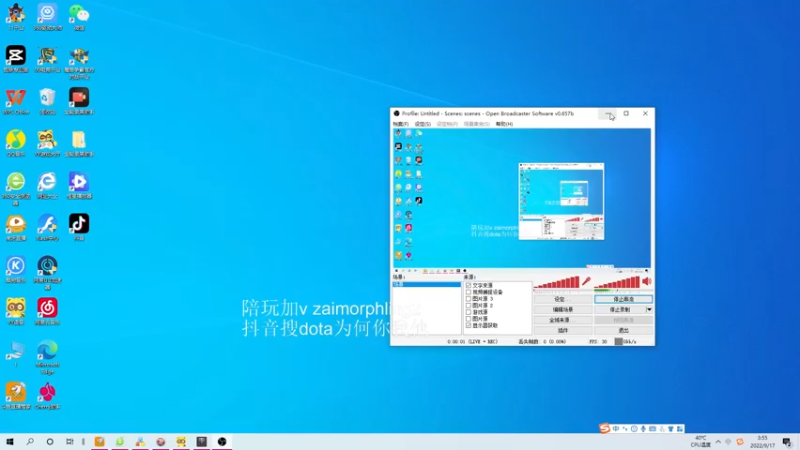Viewport: 800px width, 450px height.
Task: Click the 编辑场景 button
Action: click(x=563, y=309)
